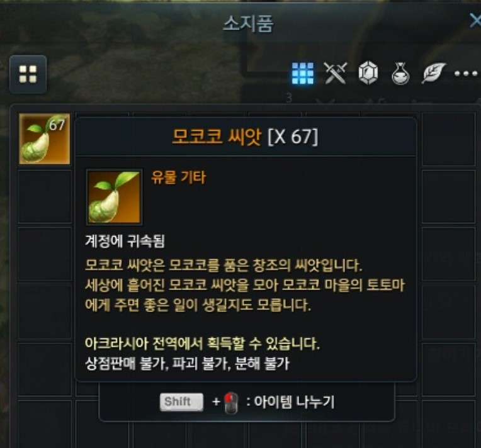Screen dimensions: 481x448
Task: Select empty slot directly below the seed slot
Action: click(45, 196)
